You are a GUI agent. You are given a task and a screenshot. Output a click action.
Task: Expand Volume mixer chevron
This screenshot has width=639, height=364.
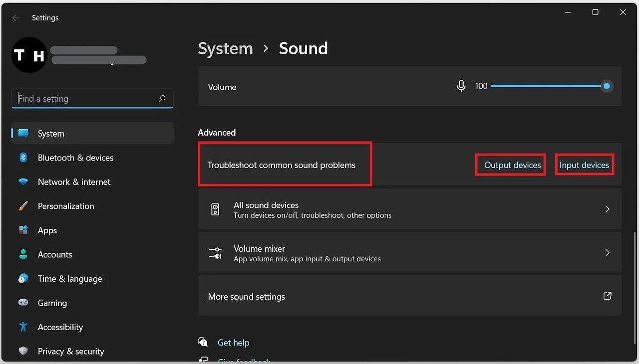coord(608,253)
